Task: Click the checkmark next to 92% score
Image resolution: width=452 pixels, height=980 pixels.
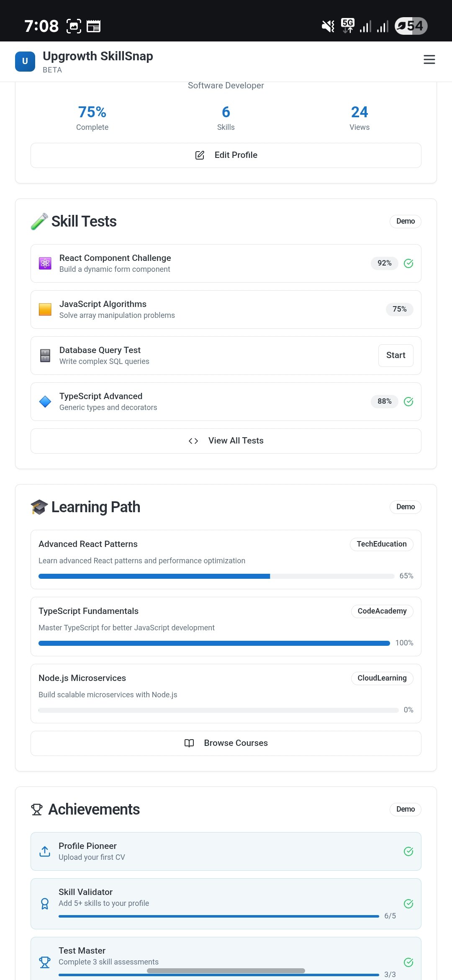Action: 408,263
